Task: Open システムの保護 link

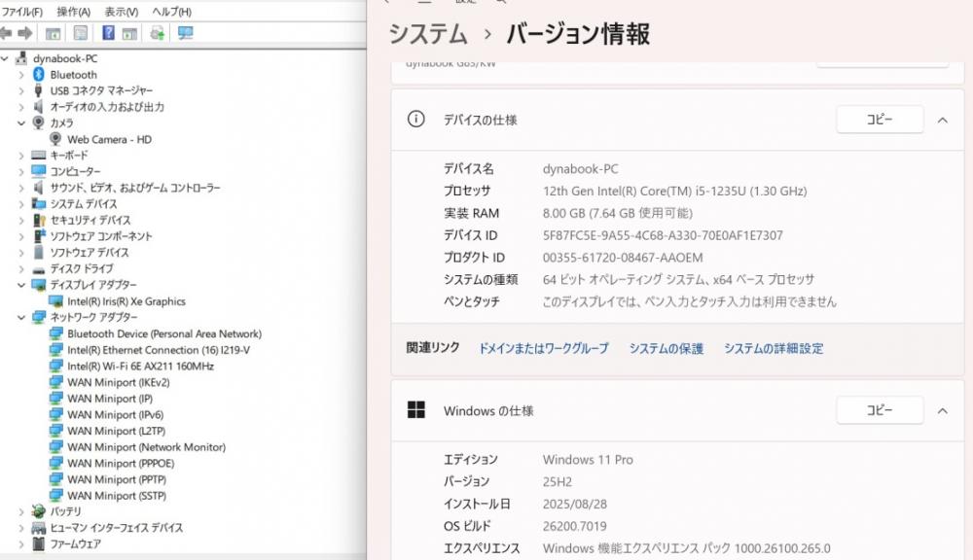Action: (666, 348)
